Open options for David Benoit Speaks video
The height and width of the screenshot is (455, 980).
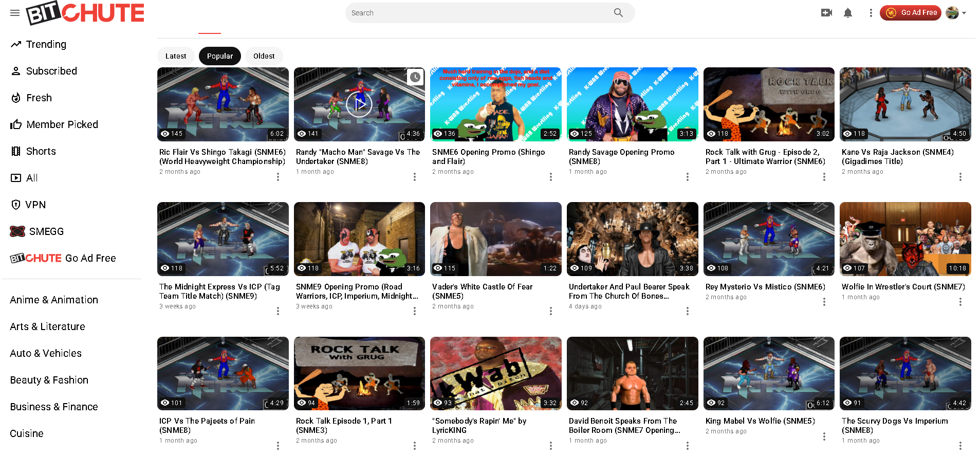[688, 446]
